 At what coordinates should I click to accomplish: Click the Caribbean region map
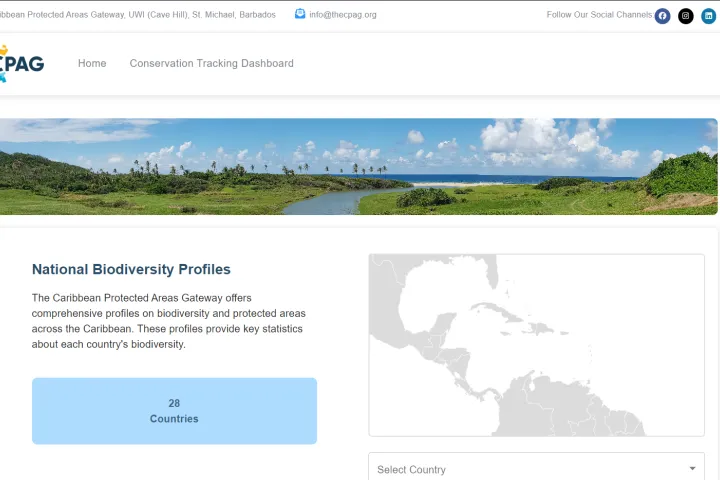(536, 345)
